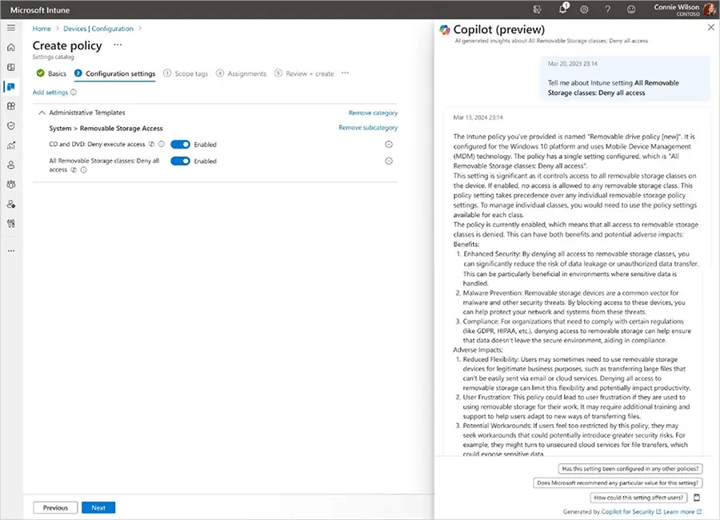Remove All Removable Storage classes setting
This screenshot has height=520, width=720.
point(388,161)
